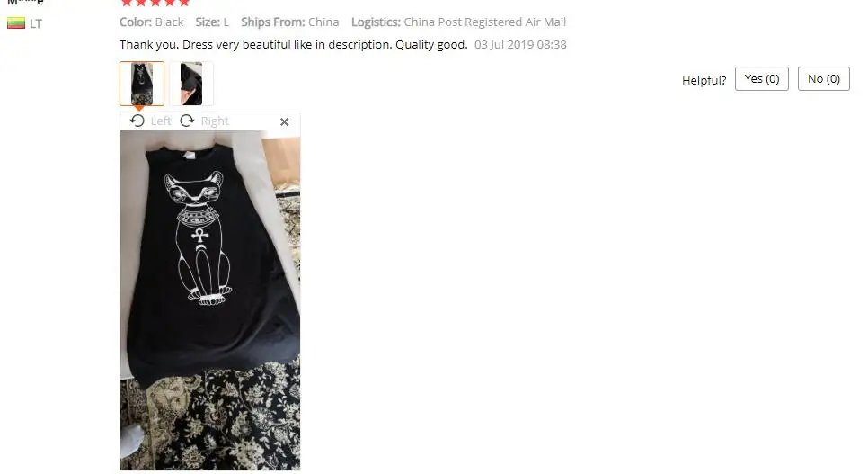Click the "Color: Black" attribute
This screenshot has width=868, height=474.
click(151, 22)
